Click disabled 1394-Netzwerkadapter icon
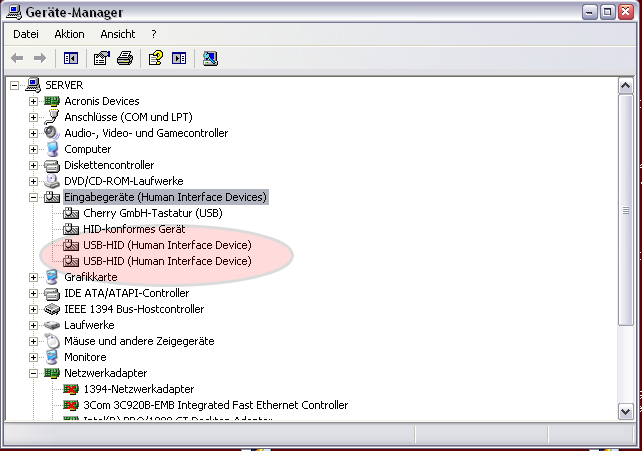Screen dimensions: 642x451 pyautogui.click(x=71, y=389)
